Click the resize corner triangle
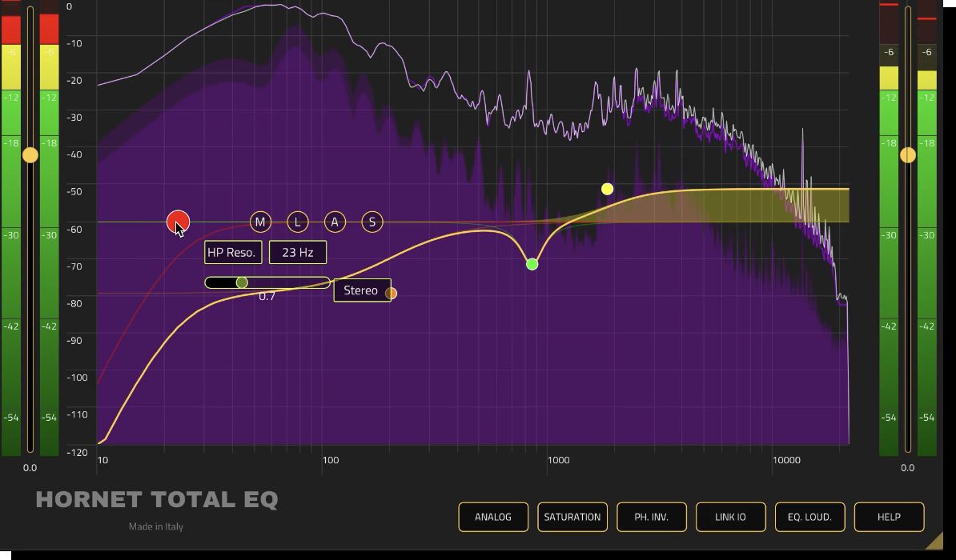 (x=936, y=542)
